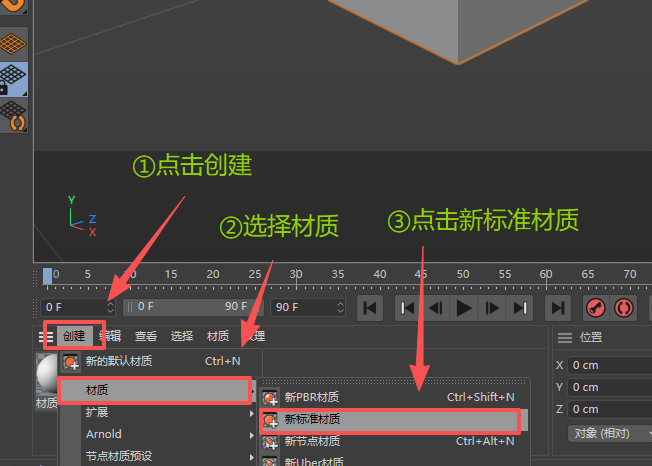Click the 新节点材质 icon

tap(270, 442)
